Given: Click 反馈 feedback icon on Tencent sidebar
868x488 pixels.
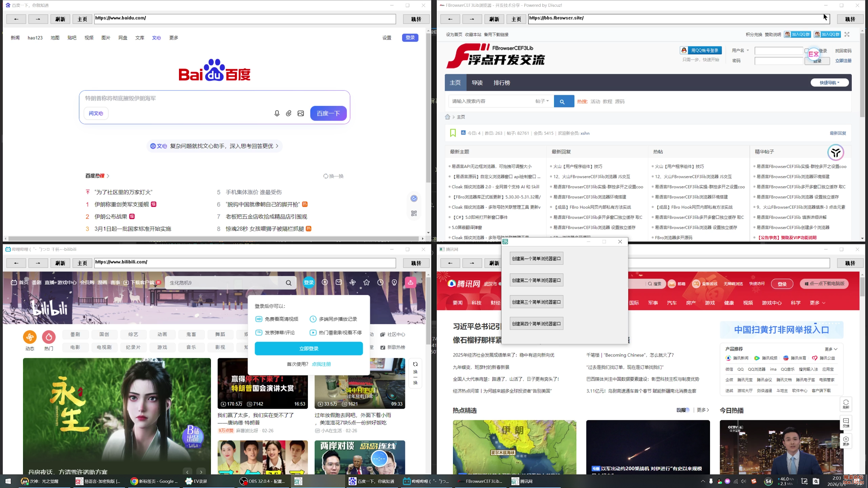Looking at the screenshot, I should (x=846, y=423).
